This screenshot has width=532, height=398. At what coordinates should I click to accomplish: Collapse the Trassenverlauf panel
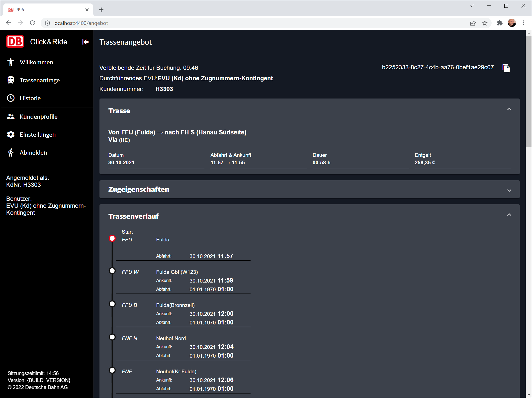509,215
